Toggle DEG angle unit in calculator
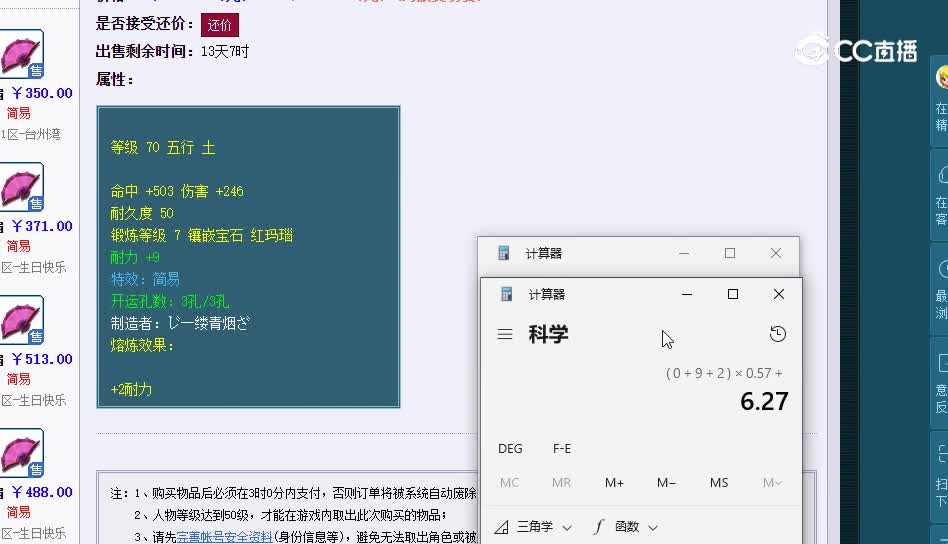Viewport: 948px width, 544px height. click(x=510, y=448)
